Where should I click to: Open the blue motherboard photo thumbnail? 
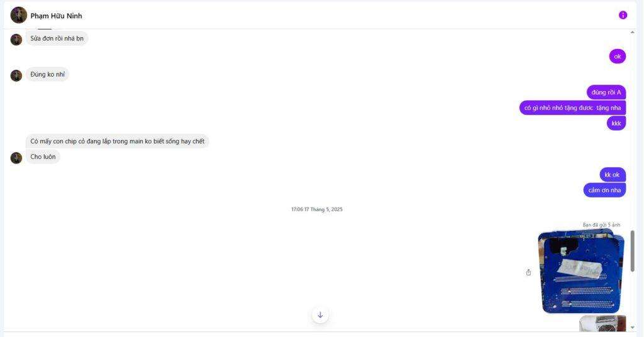click(x=581, y=273)
